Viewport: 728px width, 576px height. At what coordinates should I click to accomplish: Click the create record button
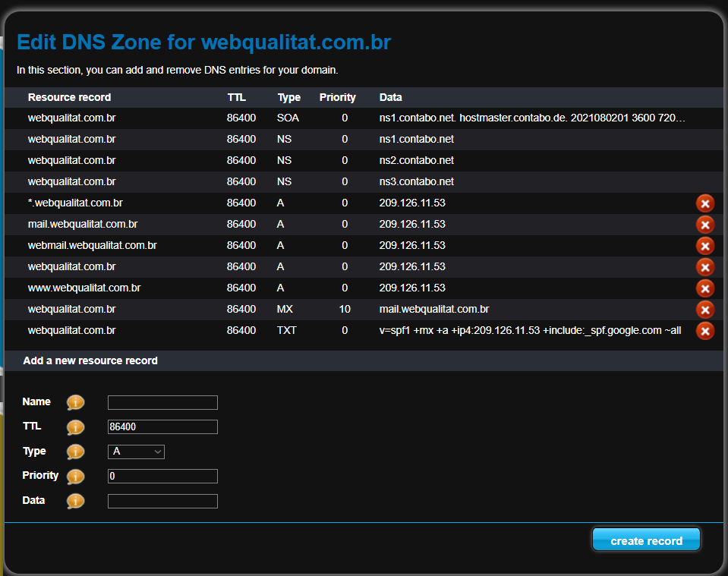pos(646,540)
